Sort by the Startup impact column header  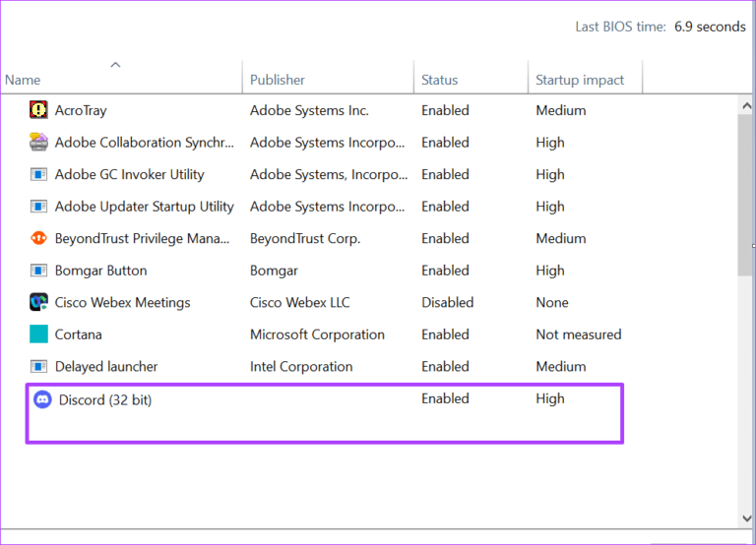(580, 80)
